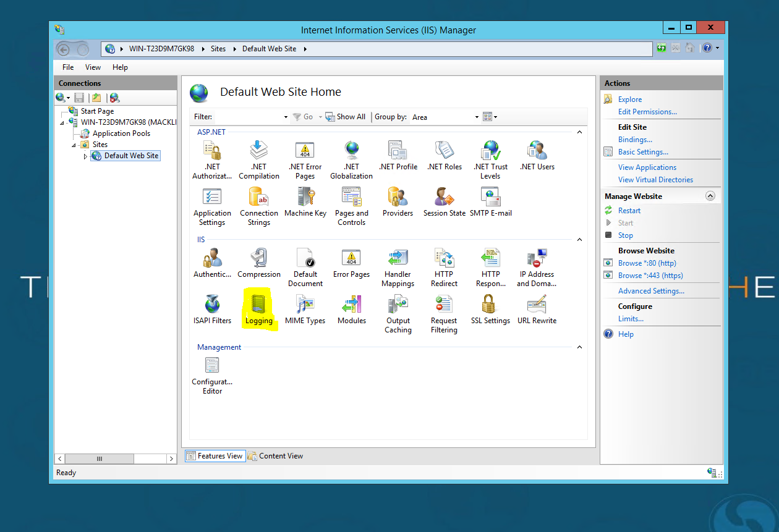Open SSL Settings feature
Screen dimensions: 779x532
[490, 309]
